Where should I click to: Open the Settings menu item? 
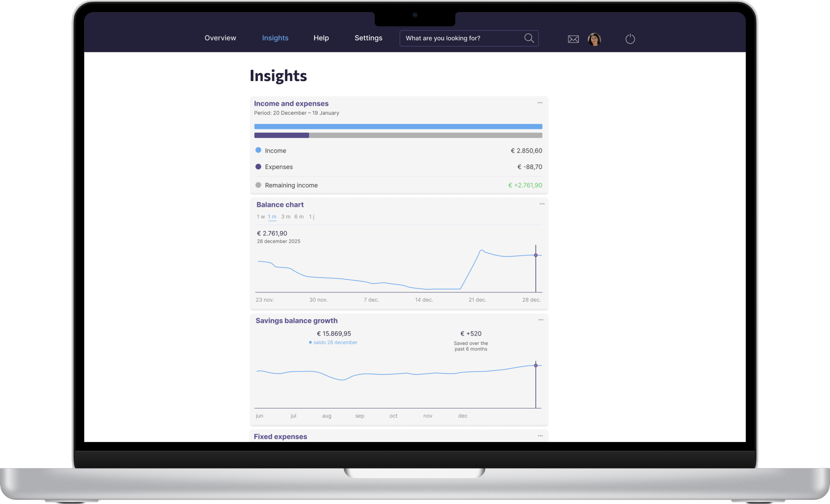368,38
